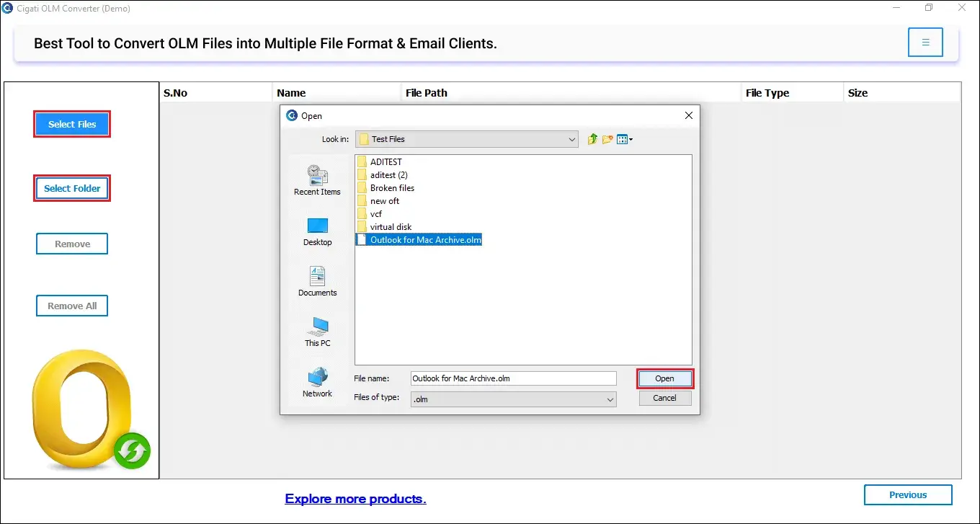Click the Cigati icon in Open dialog title
The width and height of the screenshot is (980, 524).
(292, 115)
